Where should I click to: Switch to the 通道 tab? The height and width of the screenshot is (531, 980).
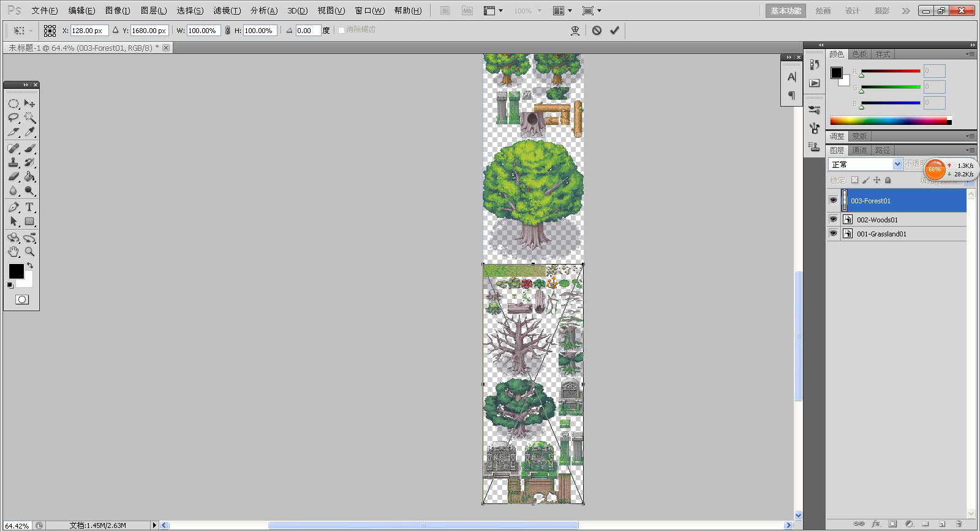coord(859,150)
